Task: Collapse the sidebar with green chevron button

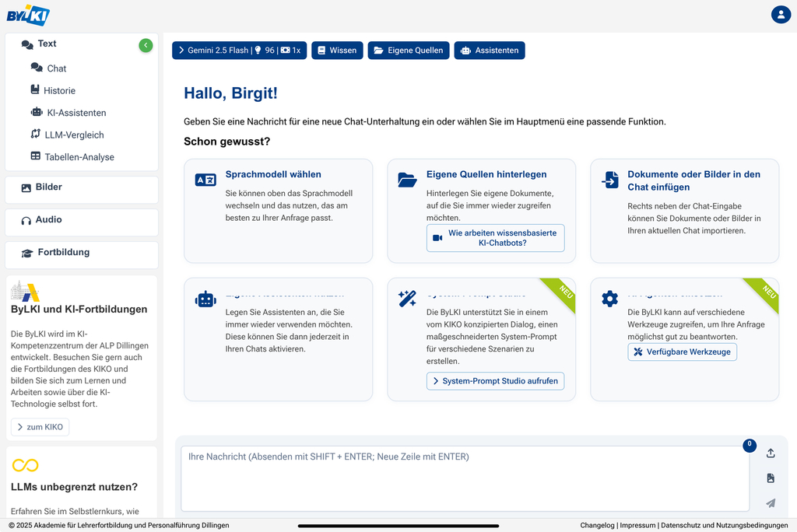Action: point(146,46)
